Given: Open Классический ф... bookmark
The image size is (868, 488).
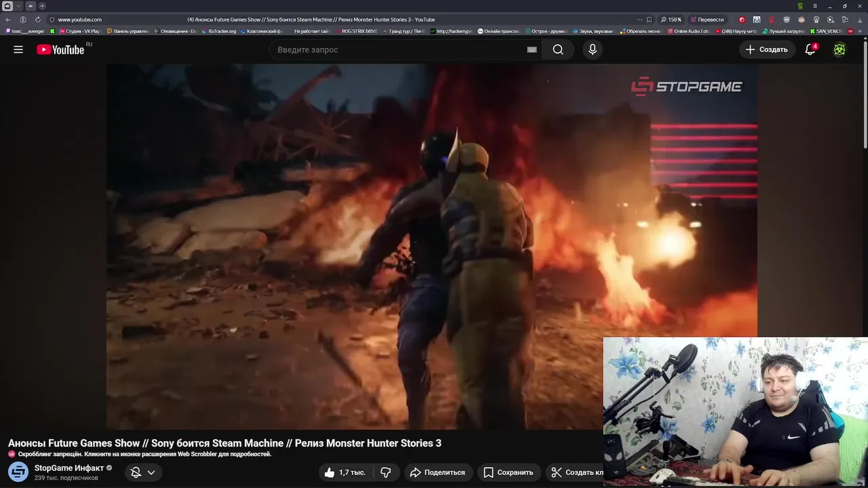Looking at the screenshot, I should pyautogui.click(x=262, y=31).
